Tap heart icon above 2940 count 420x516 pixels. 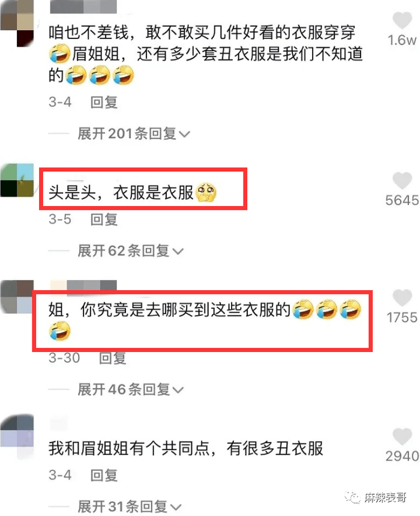[x=402, y=436]
